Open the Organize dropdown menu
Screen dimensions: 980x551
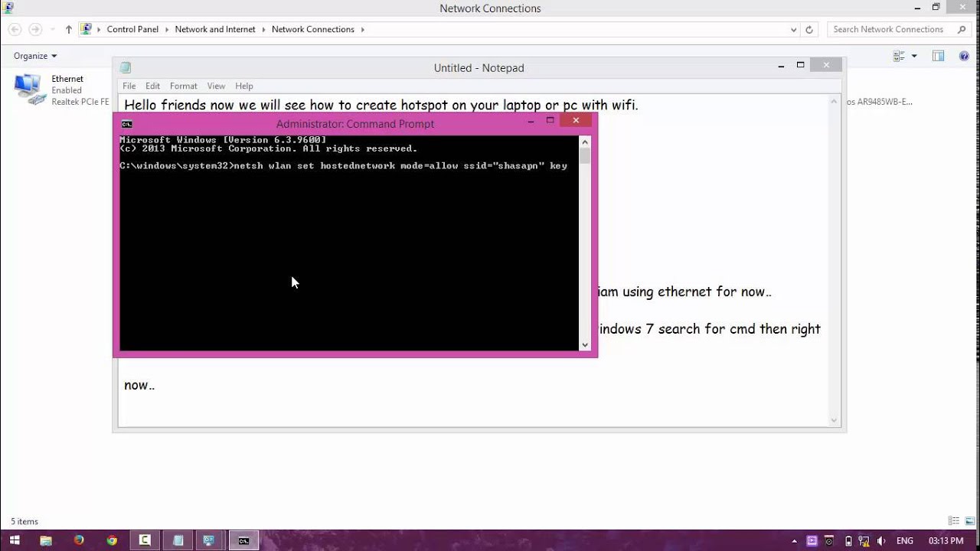(x=35, y=56)
